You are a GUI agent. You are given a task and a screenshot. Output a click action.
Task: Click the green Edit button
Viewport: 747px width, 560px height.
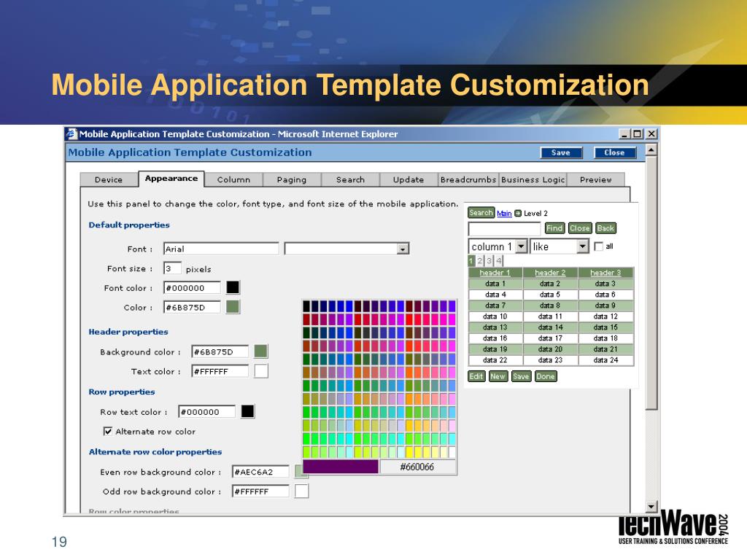(x=476, y=376)
